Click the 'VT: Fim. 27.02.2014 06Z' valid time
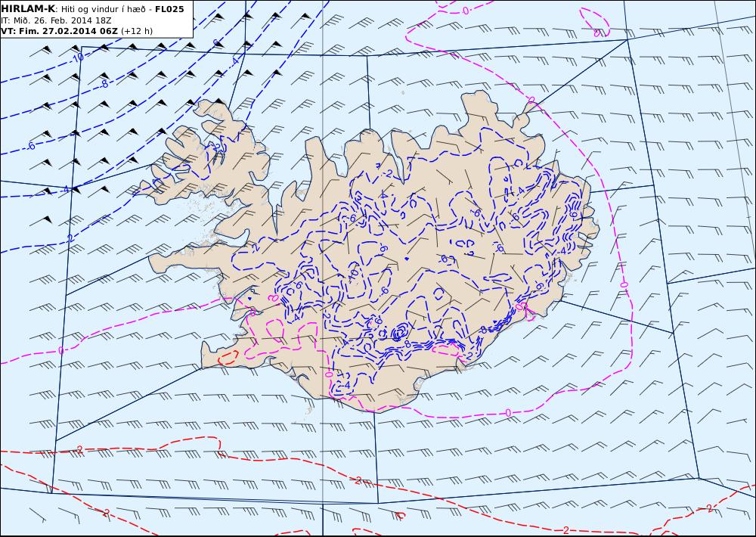 59,31
